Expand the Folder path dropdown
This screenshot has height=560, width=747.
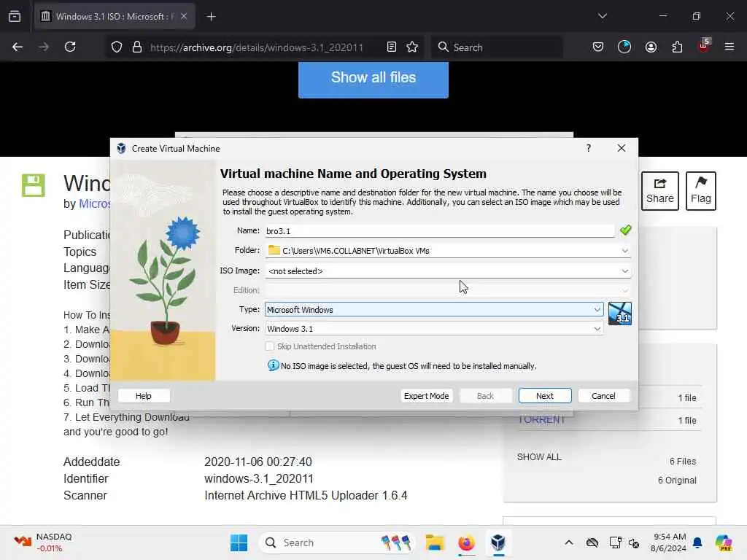click(x=624, y=251)
